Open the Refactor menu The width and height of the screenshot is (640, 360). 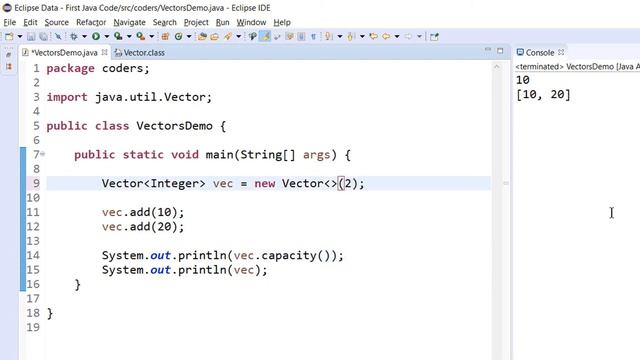(91, 22)
